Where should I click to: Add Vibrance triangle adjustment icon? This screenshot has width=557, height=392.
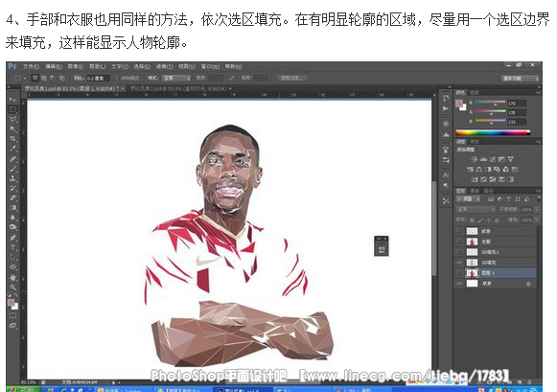pos(510,159)
